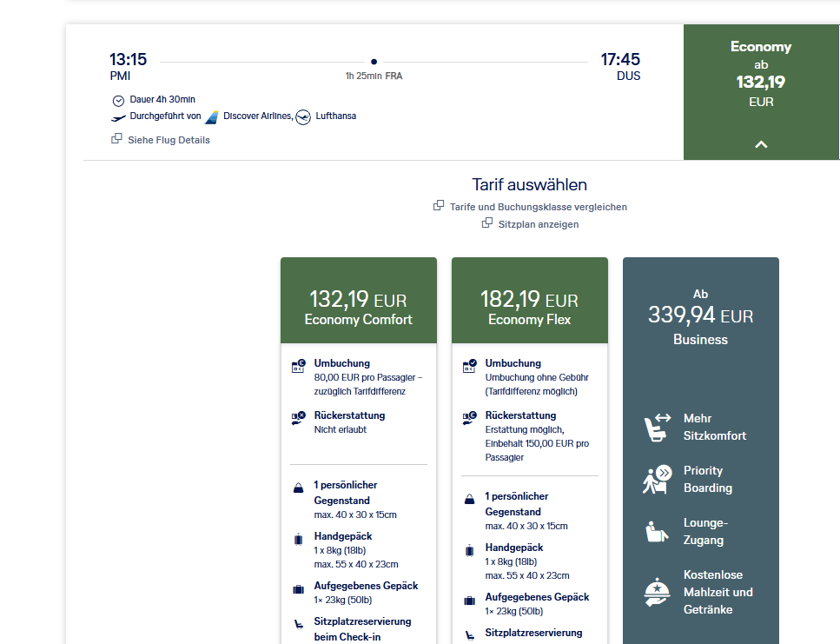840x644 pixels.
Task: Click the icon beside Tarife und Buchungsklasse vergleichen
Action: point(438,205)
